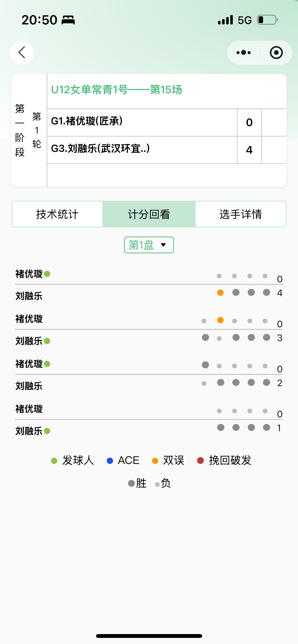Tap the mini program close circle icon
298x644 pixels.
tap(276, 53)
